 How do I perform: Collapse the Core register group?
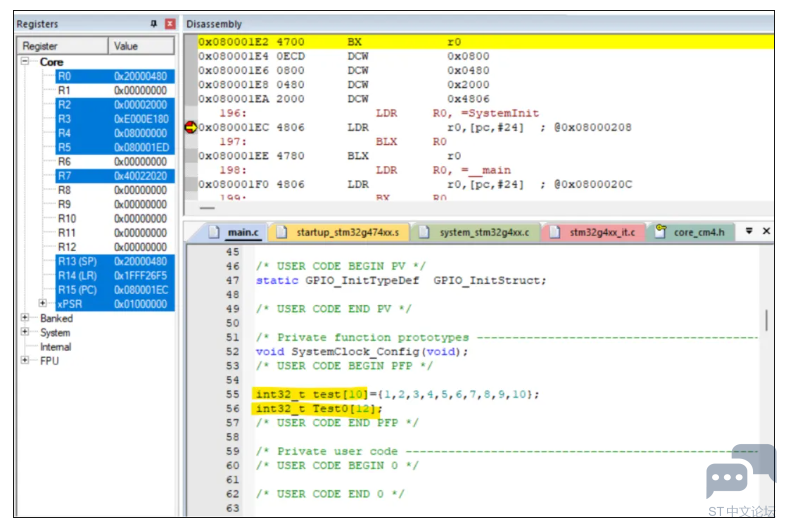click(x=25, y=61)
